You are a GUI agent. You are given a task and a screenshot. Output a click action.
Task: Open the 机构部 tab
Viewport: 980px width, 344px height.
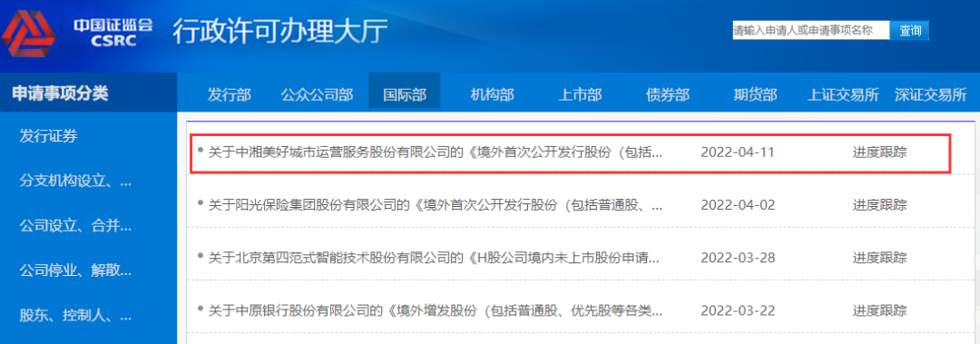pyautogui.click(x=492, y=95)
